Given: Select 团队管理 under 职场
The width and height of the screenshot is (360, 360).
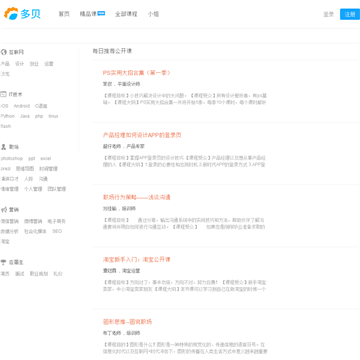Looking at the screenshot, I should click(57, 189).
